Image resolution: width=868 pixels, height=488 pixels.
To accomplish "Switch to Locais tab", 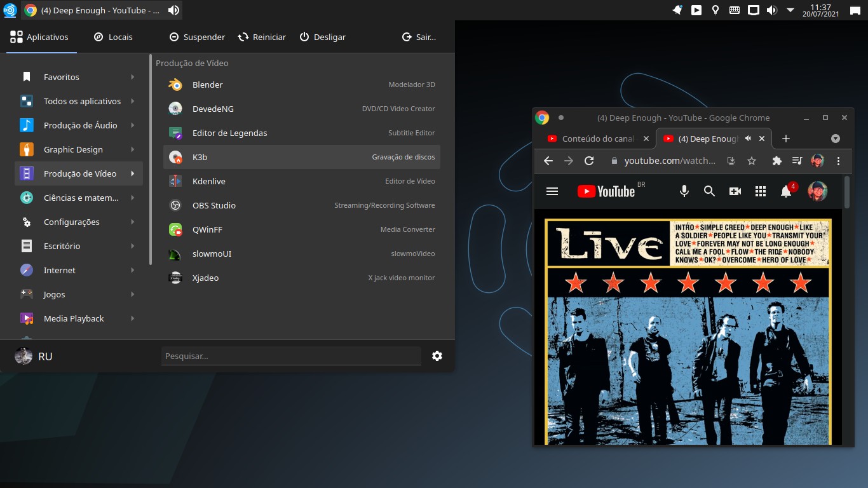I will [113, 37].
